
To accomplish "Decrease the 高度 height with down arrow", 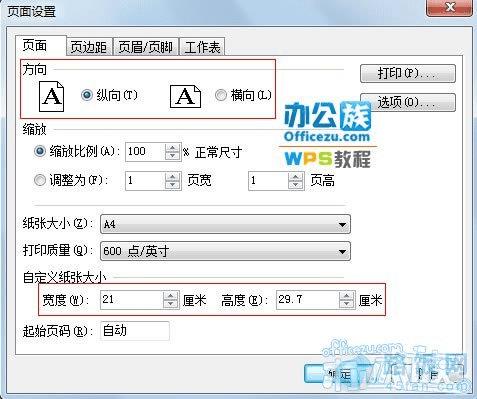I will [347, 304].
